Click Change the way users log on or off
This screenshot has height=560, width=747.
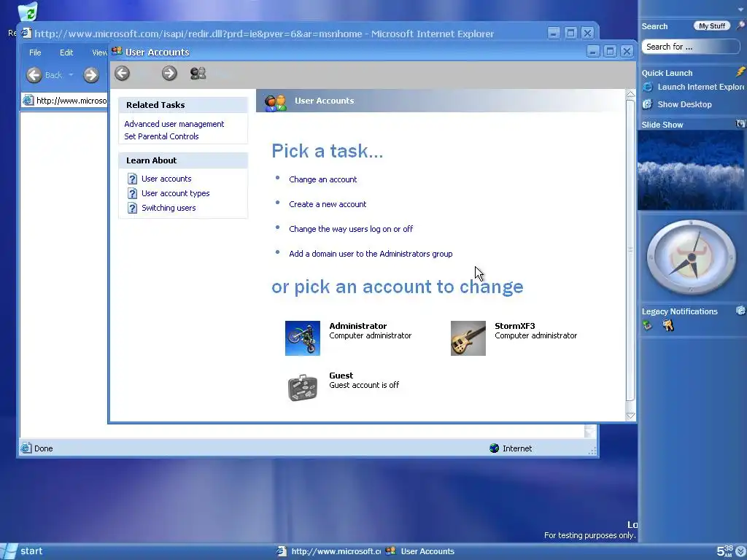point(351,229)
